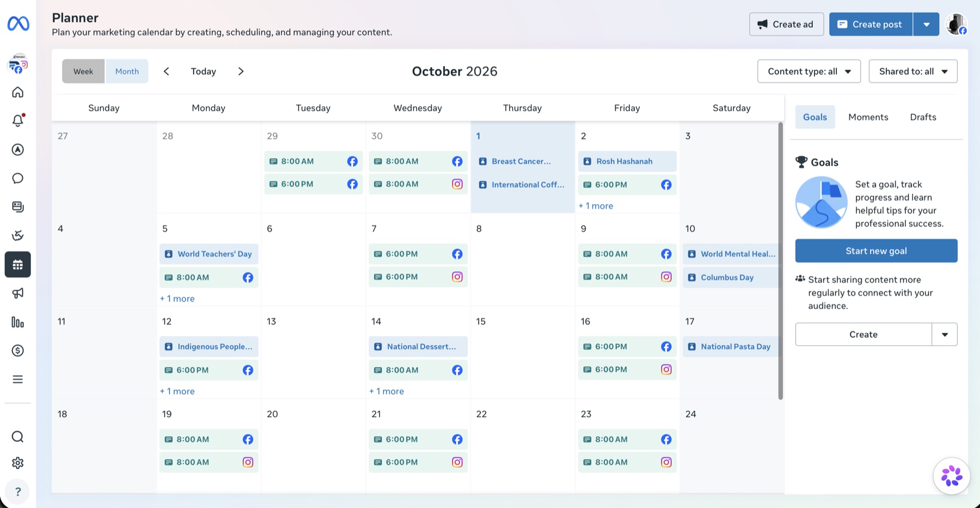Viewport: 980px width, 508px height.
Task: Go to the previous month
Action: pyautogui.click(x=167, y=71)
